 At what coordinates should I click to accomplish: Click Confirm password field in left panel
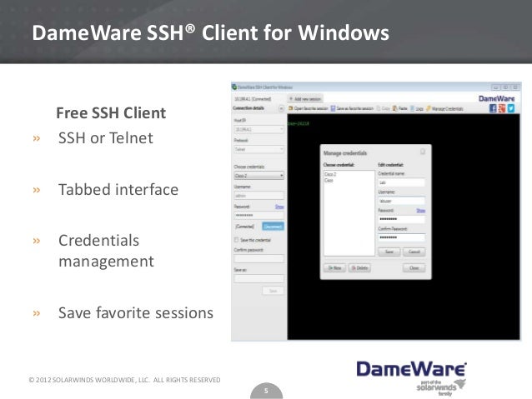(258, 259)
